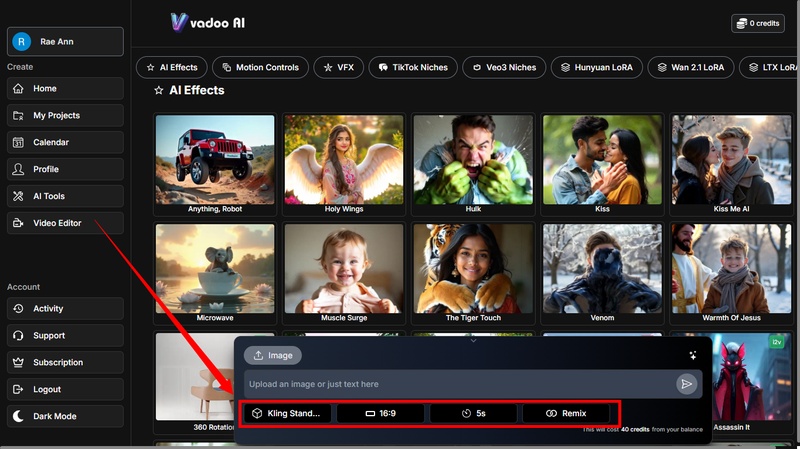Click the Profile person icon

(18, 169)
